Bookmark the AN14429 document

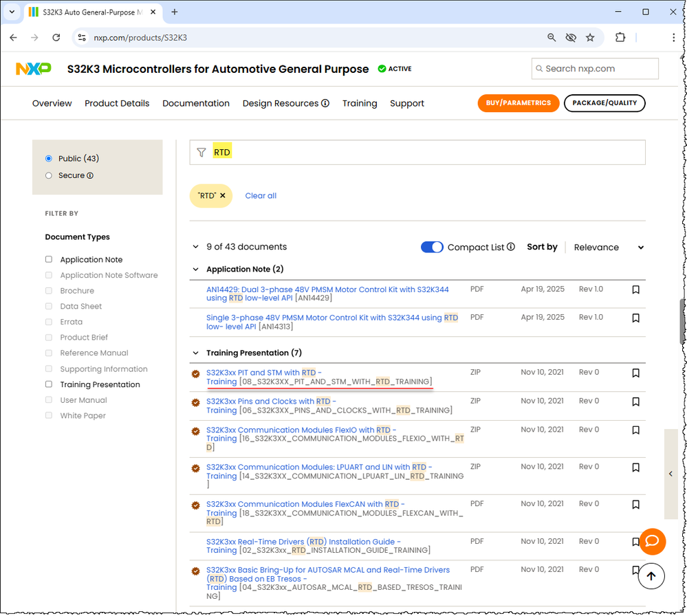coord(635,289)
